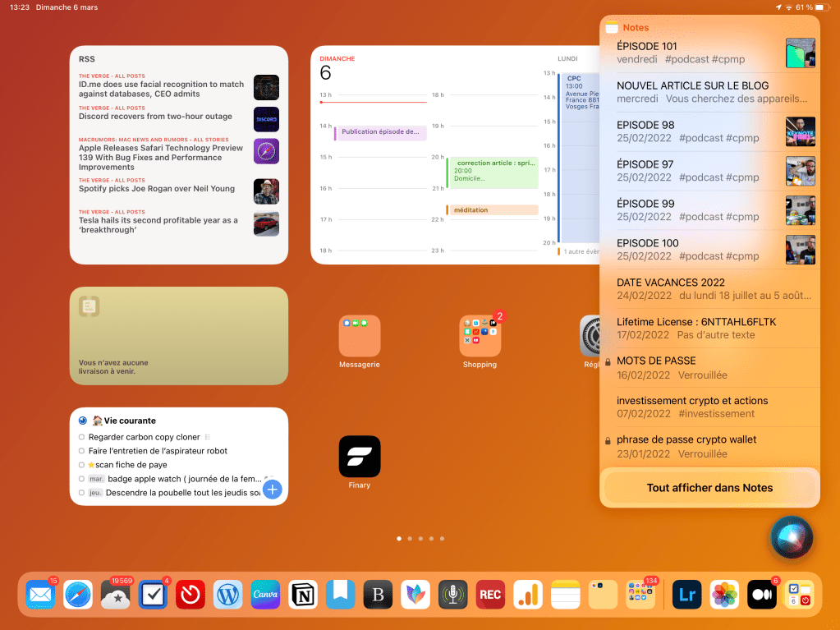Open Canva from the dock
Image resolution: width=840 pixels, height=630 pixels.
pyautogui.click(x=265, y=594)
